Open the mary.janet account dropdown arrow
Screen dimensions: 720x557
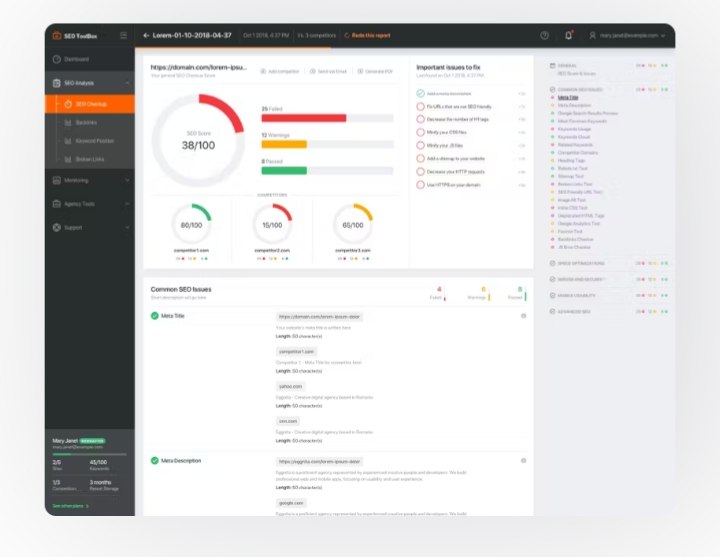pos(663,36)
